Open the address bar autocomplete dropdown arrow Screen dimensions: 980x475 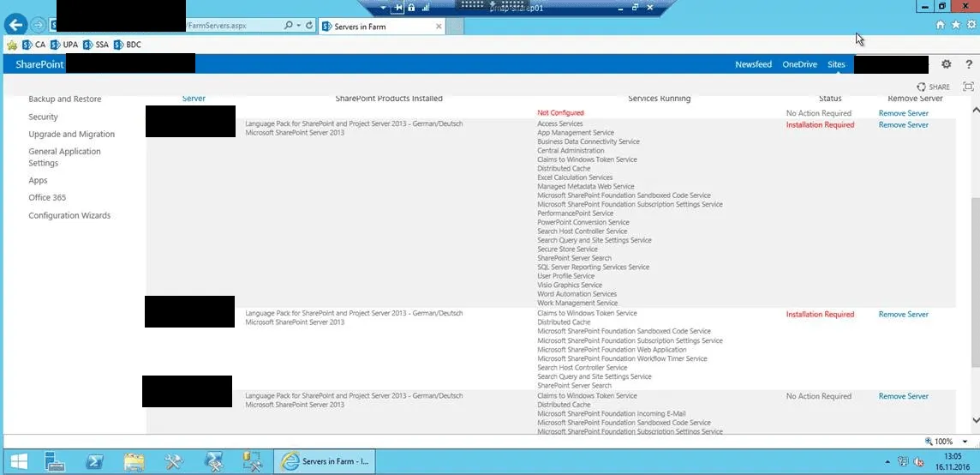pos(299,26)
